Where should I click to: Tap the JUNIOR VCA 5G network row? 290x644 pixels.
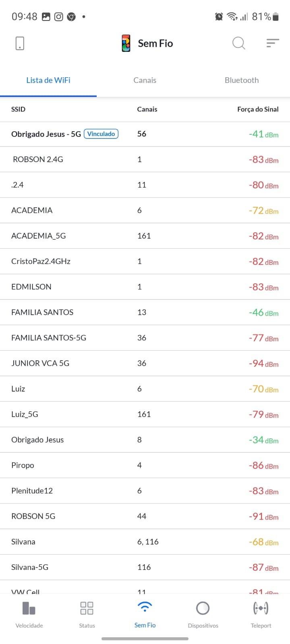40,363
